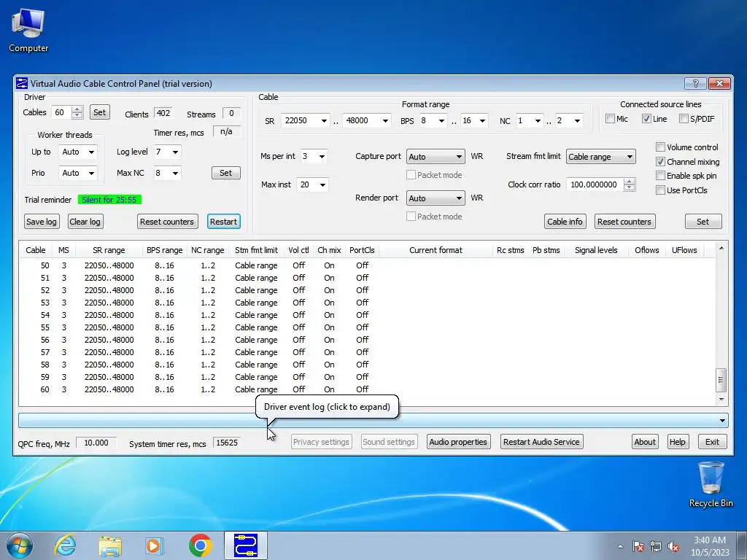Open the Windows Start menu
The height and width of the screenshot is (560, 747).
tap(20, 545)
